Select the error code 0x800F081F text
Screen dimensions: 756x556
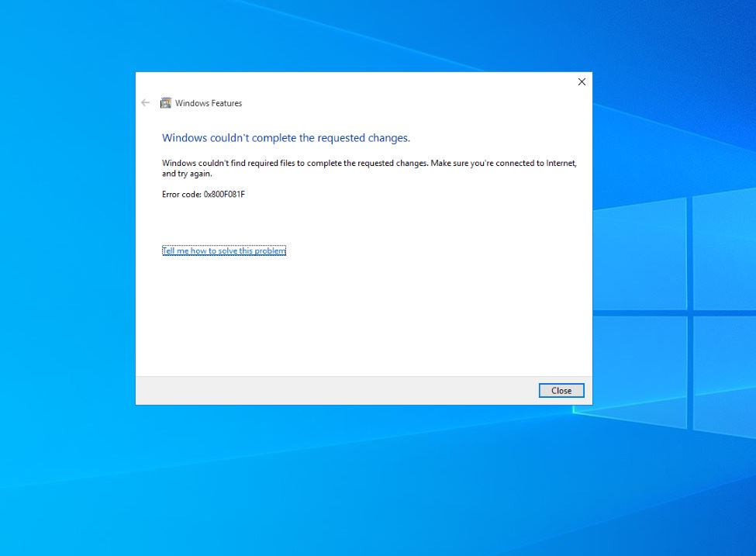202,194
